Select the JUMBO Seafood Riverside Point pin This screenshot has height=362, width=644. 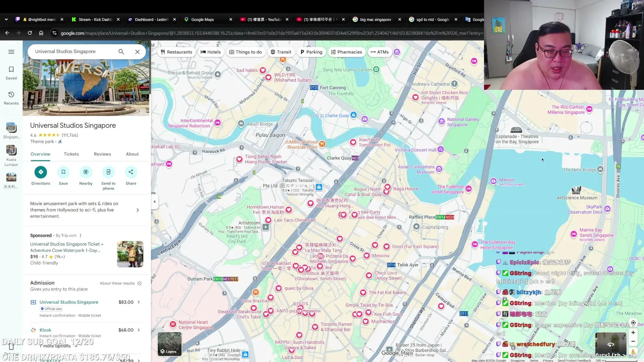[322, 144]
